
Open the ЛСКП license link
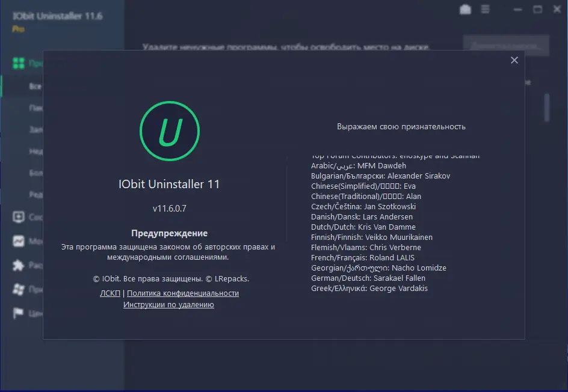(110, 293)
